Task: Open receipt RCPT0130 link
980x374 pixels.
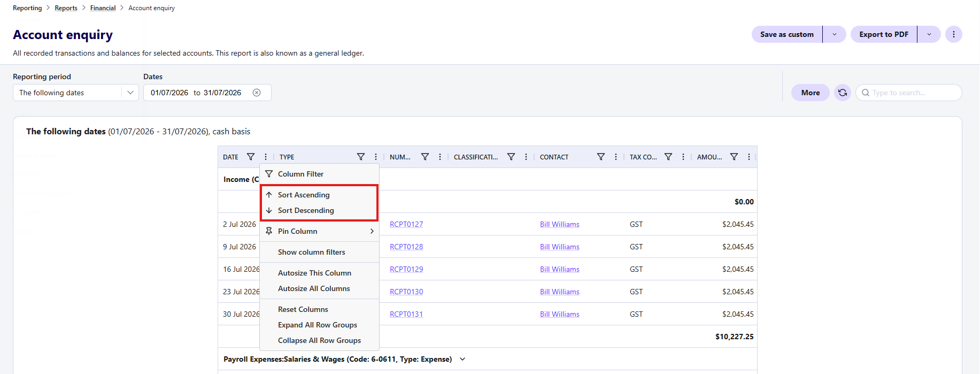Action: (x=406, y=292)
